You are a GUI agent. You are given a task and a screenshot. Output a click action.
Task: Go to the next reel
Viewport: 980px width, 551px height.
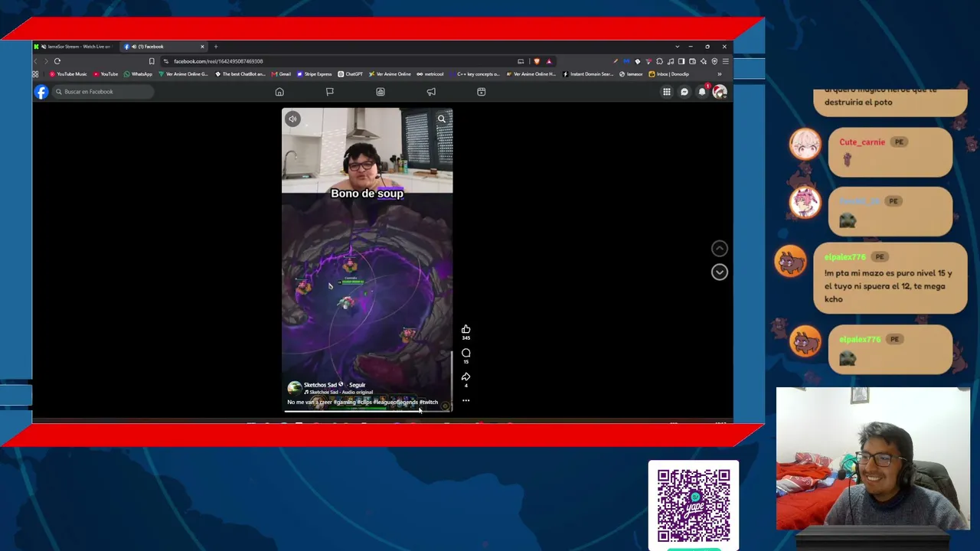point(719,272)
